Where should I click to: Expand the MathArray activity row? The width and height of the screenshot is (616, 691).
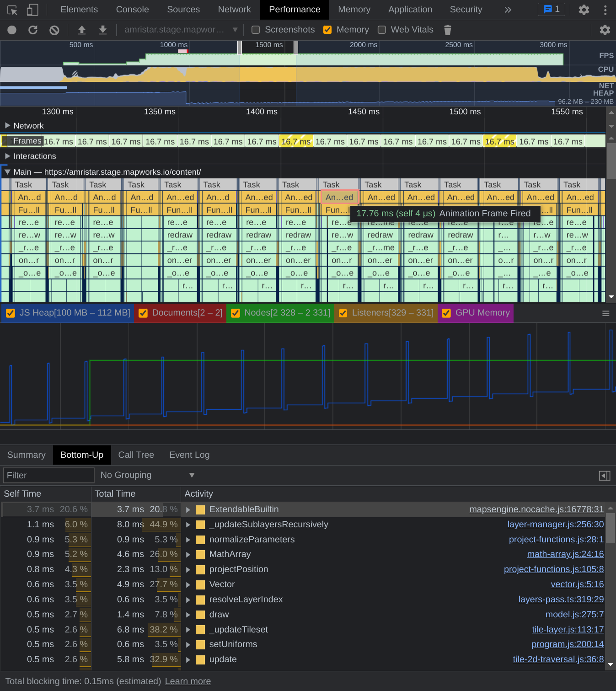click(x=188, y=554)
